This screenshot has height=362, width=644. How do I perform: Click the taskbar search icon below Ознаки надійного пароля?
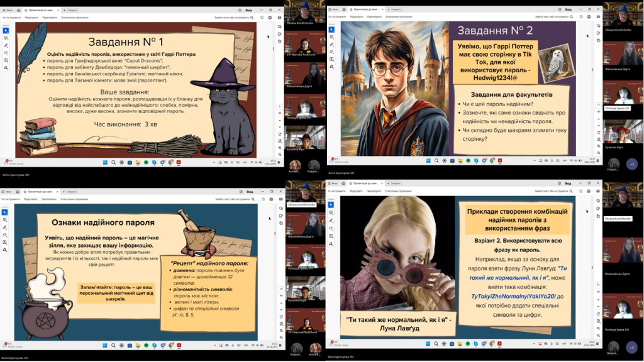tap(113, 346)
